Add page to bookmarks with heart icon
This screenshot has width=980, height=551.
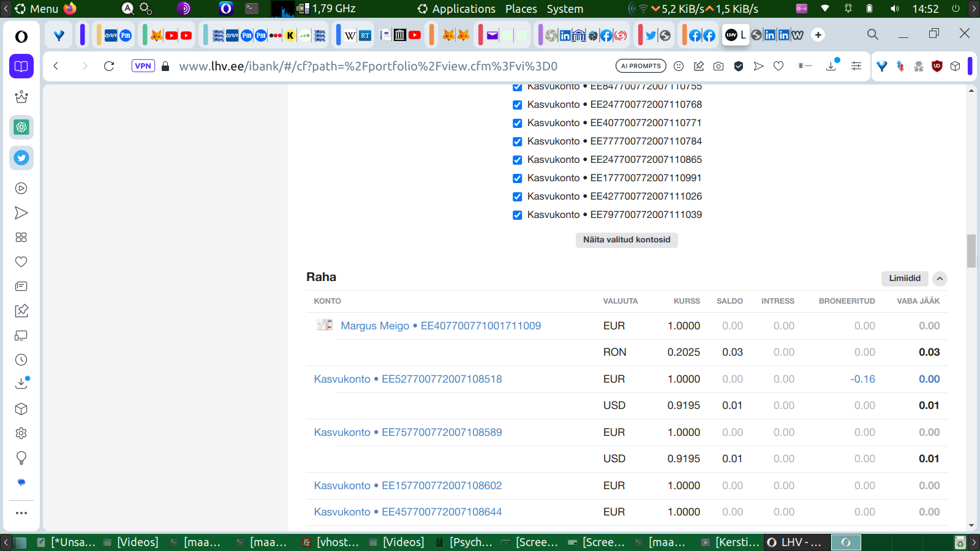pos(778,66)
